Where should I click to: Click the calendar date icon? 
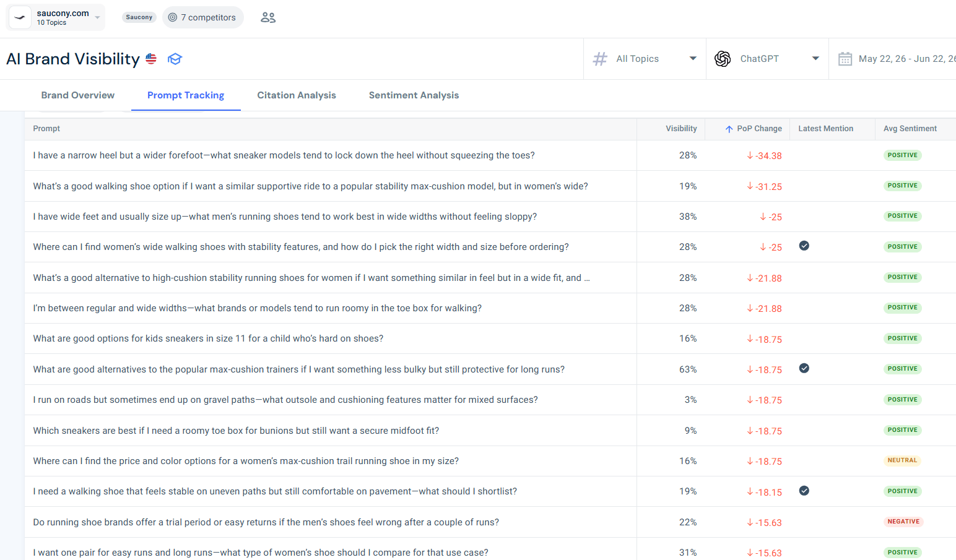pyautogui.click(x=845, y=59)
